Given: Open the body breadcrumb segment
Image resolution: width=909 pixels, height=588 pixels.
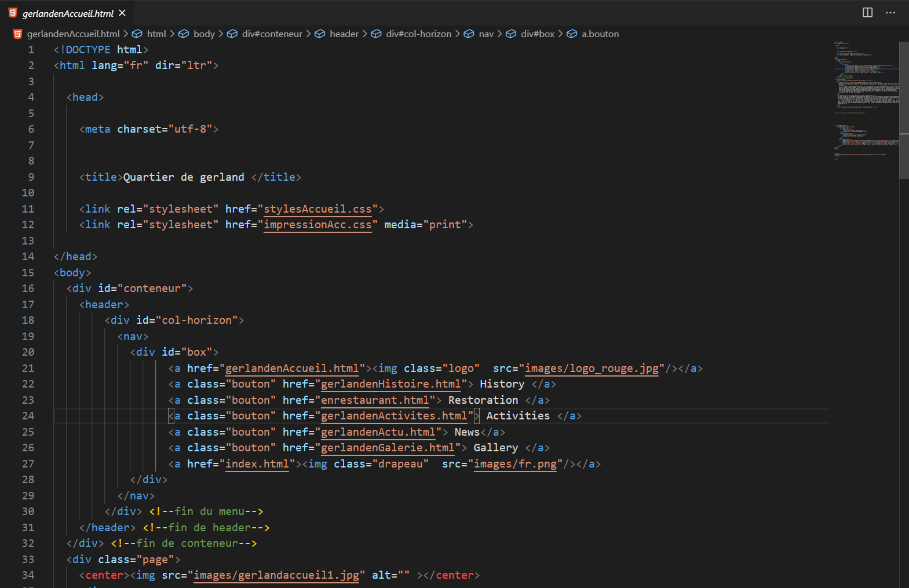Looking at the screenshot, I should pyautogui.click(x=204, y=34).
